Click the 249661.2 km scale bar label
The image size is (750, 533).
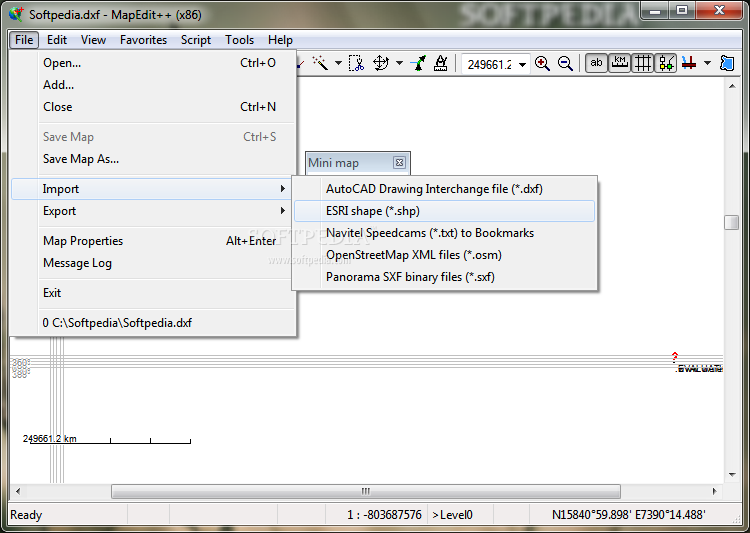pos(50,438)
